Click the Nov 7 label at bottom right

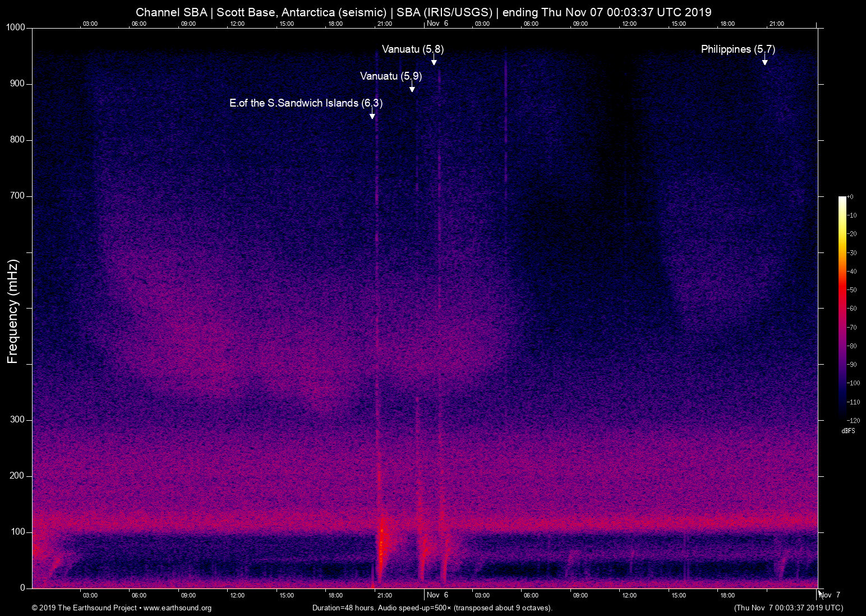pyautogui.click(x=829, y=595)
